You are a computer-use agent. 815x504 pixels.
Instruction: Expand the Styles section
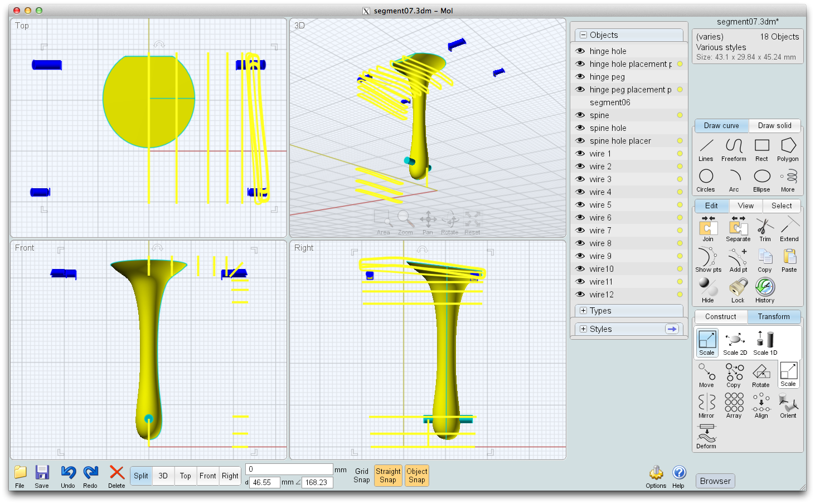[583, 329]
